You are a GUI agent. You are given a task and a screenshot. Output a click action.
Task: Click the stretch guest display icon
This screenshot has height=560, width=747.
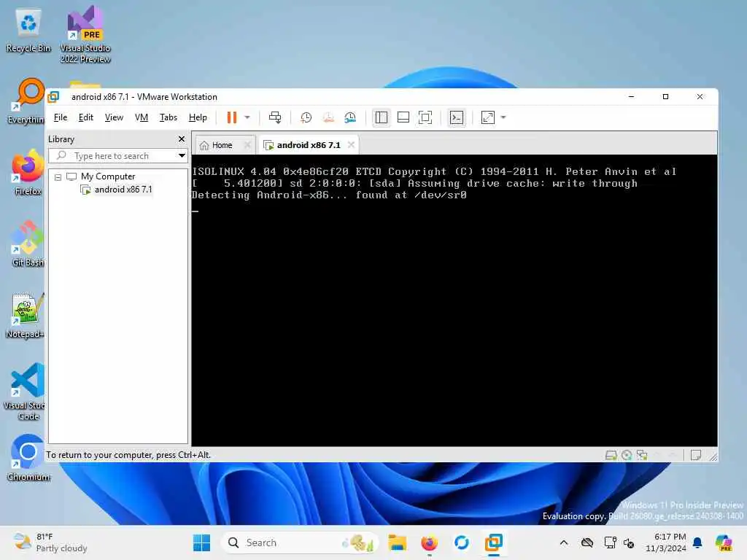tap(488, 117)
